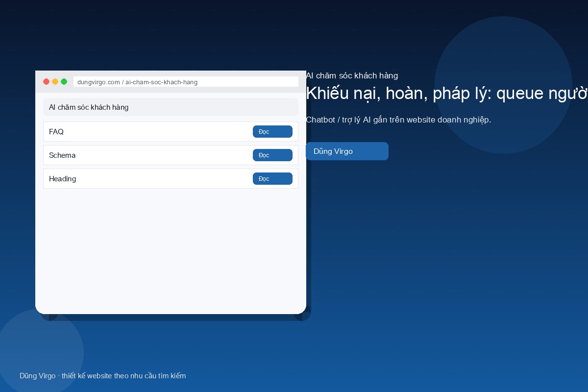The width and height of the screenshot is (588, 392).
Task: Open the Đọc button beside Schema
Action: [272, 155]
